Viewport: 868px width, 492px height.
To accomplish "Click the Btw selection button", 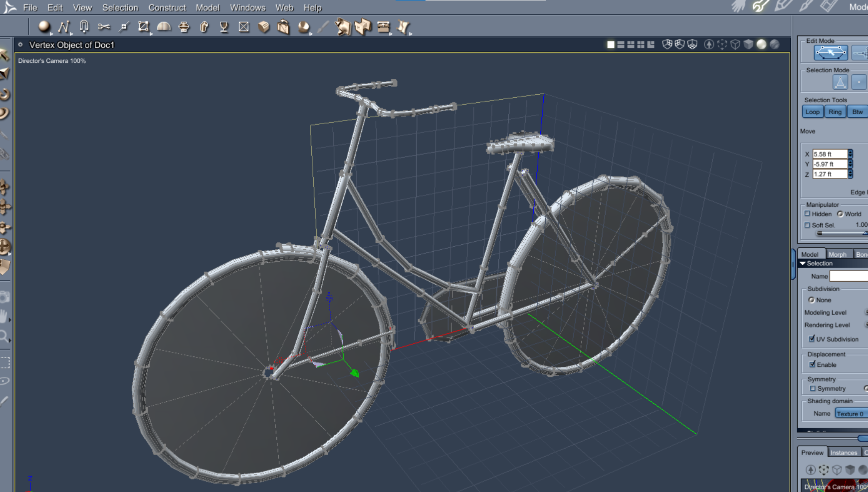I will tap(858, 112).
